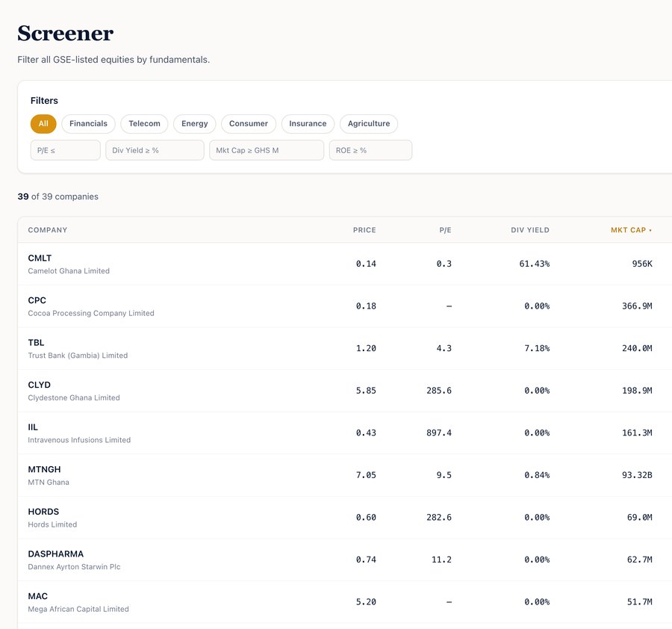Sort table by P/E column
Screen dimensions: 672x629
pyautogui.click(x=445, y=230)
